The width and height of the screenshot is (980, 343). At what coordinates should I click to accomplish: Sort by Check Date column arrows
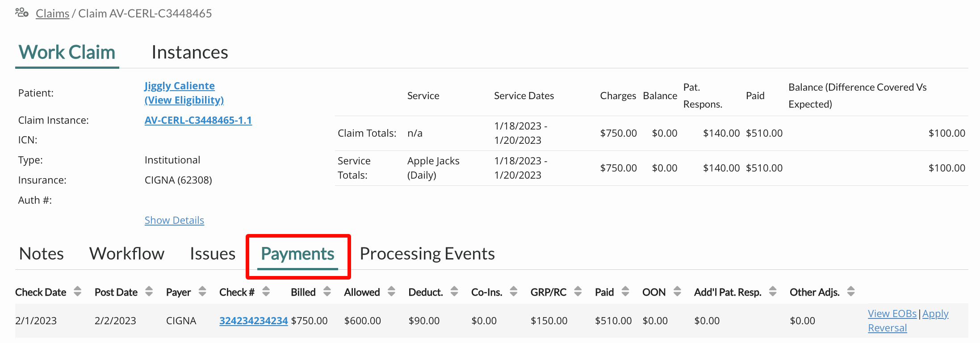coord(77,292)
